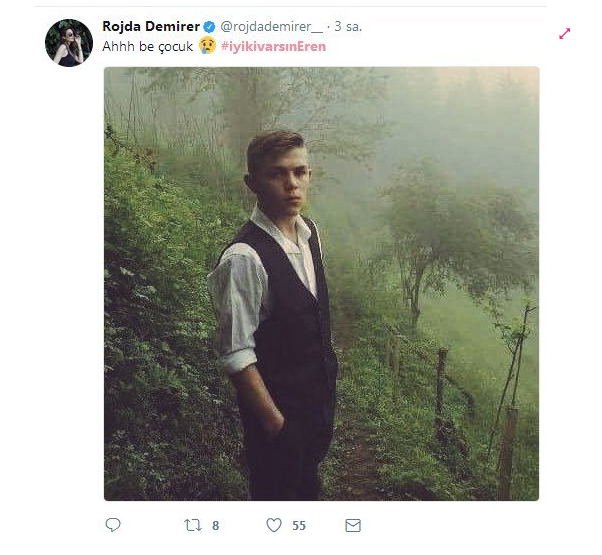Expand the tweet with pink arrows icon
The height and width of the screenshot is (555, 602).
[565, 33]
